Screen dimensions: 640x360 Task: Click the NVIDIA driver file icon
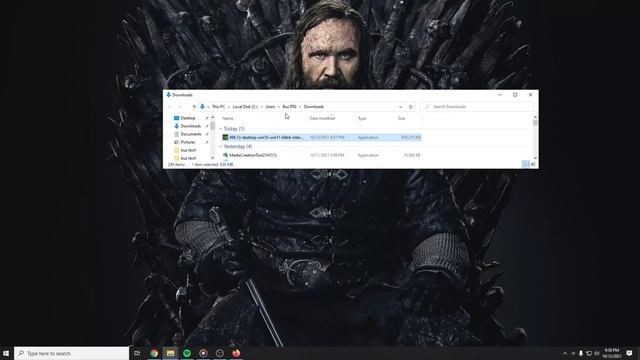[225, 138]
